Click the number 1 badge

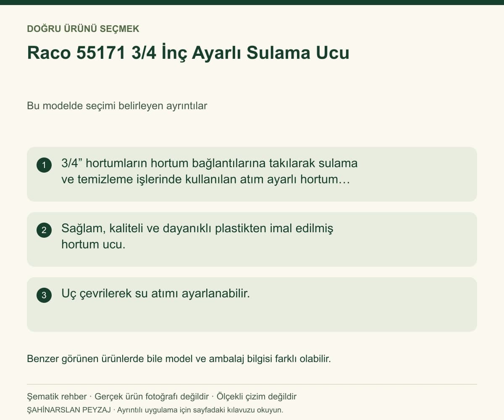coord(44,165)
